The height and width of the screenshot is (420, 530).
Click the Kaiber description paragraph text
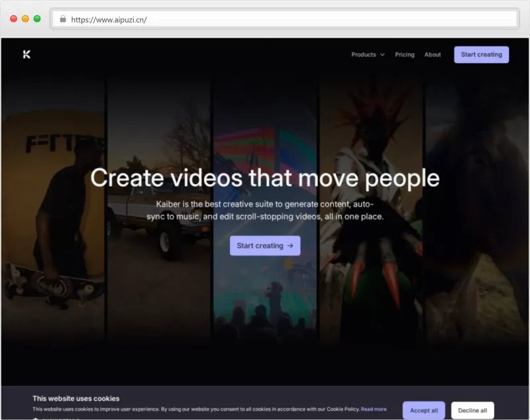265,210
